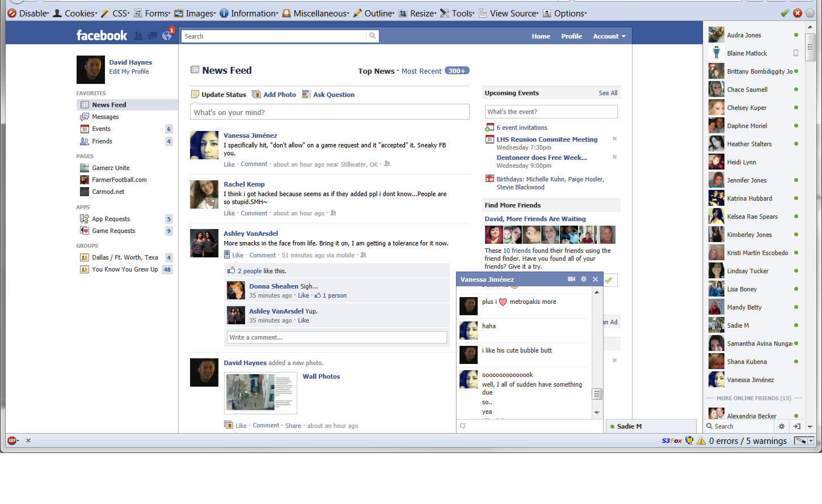
Task: Click the What's on your mind box
Action: [x=330, y=112]
